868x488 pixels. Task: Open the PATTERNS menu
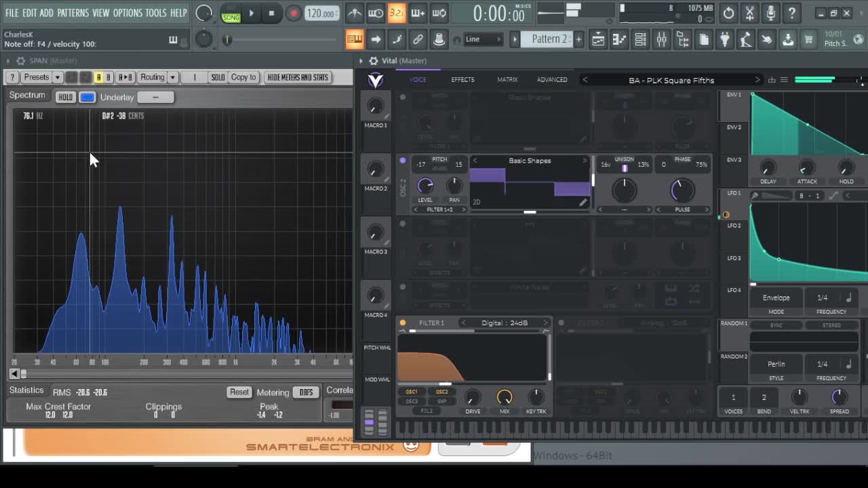click(x=73, y=13)
